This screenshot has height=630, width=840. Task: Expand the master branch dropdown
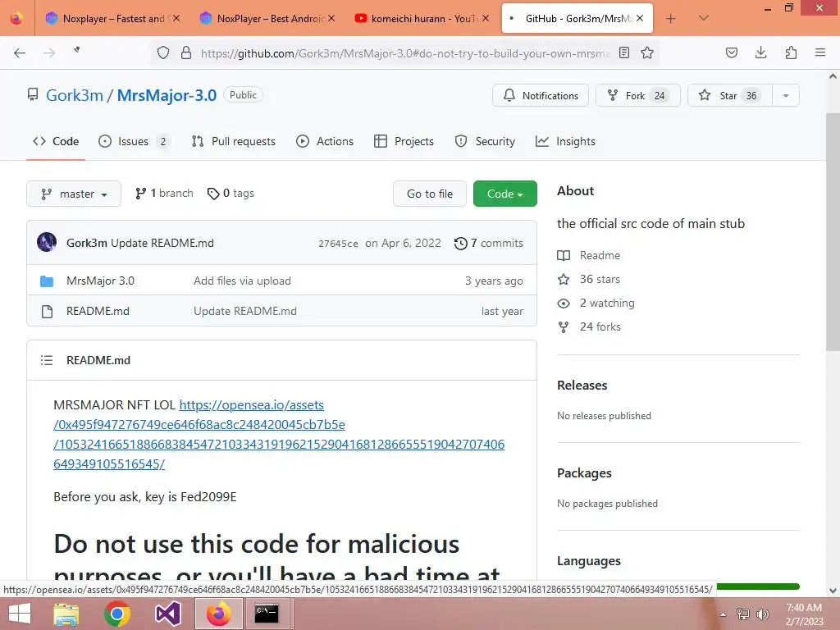(x=73, y=194)
